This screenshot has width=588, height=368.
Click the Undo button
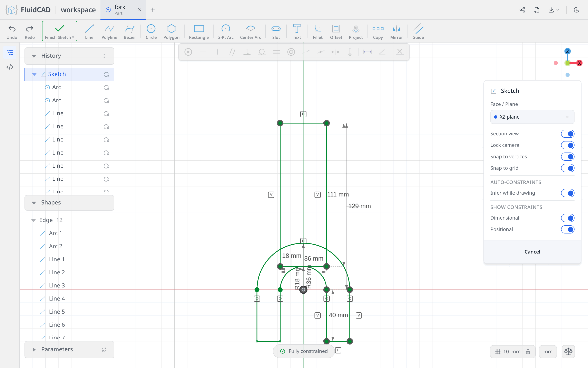pyautogui.click(x=12, y=32)
